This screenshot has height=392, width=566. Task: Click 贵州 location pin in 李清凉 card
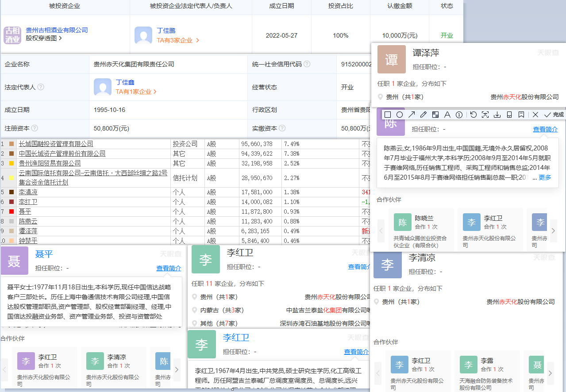coord(377,302)
